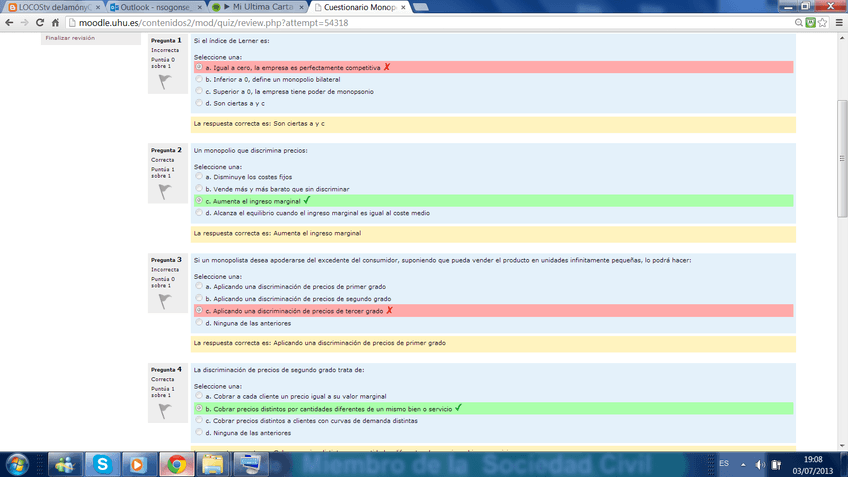Select 'Ninguna de las anteriores' in Pregunta 4
Image resolution: width=848 pixels, height=477 pixels.
click(x=199, y=433)
